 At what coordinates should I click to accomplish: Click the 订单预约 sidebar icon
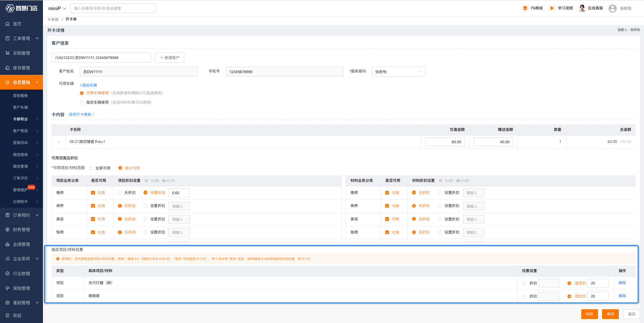(x=7, y=215)
